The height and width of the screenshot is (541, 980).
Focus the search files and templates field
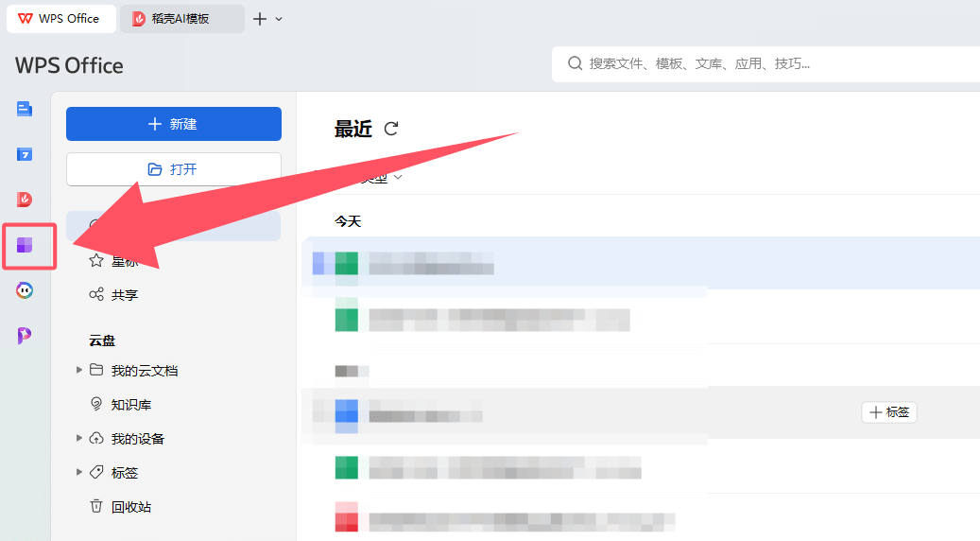[x=765, y=63]
